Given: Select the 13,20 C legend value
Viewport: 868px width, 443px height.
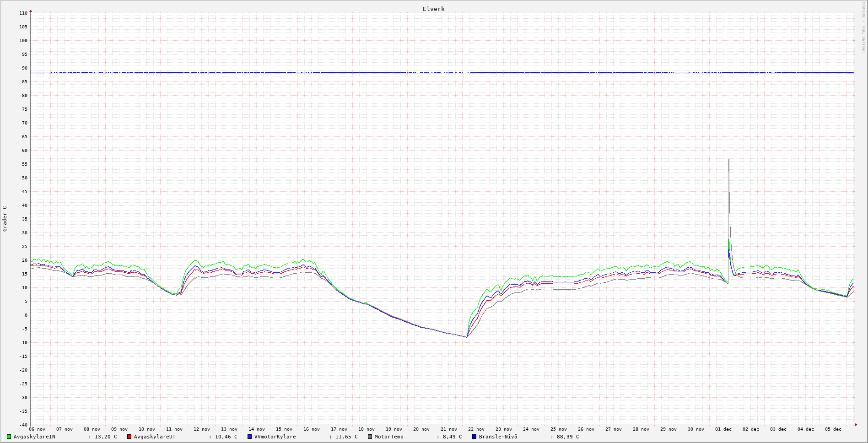Looking at the screenshot, I should 106,437.
